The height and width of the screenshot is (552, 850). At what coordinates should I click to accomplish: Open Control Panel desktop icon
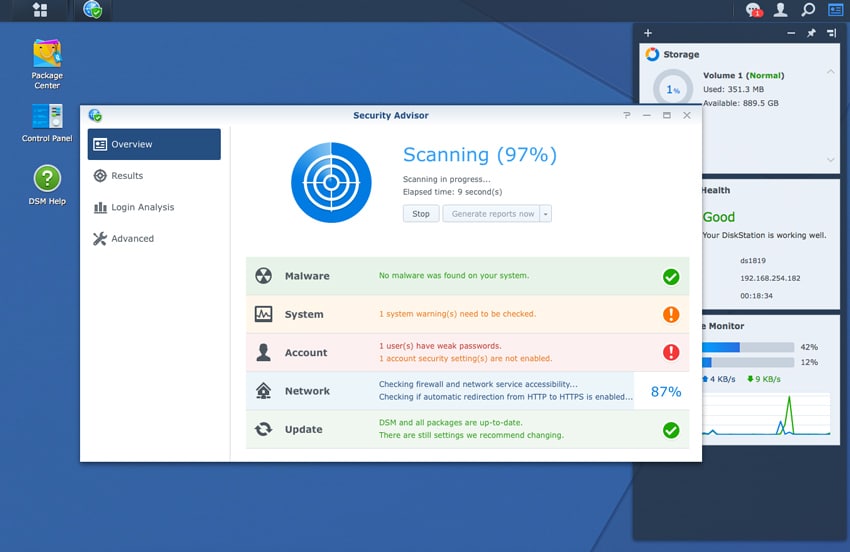tap(47, 123)
